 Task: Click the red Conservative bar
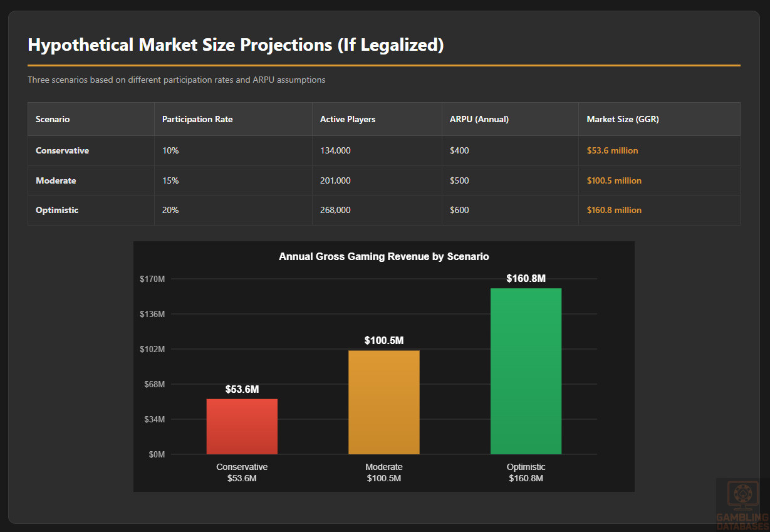242,426
